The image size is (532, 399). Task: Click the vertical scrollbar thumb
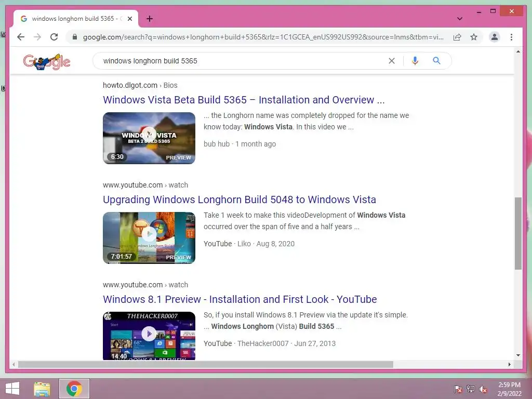(518, 233)
